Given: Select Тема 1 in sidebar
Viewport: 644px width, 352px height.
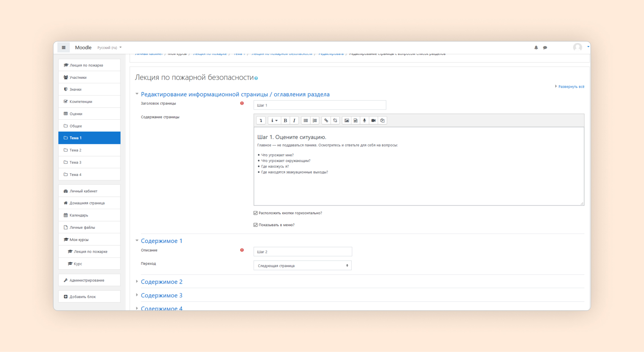Looking at the screenshot, I should pyautogui.click(x=89, y=138).
